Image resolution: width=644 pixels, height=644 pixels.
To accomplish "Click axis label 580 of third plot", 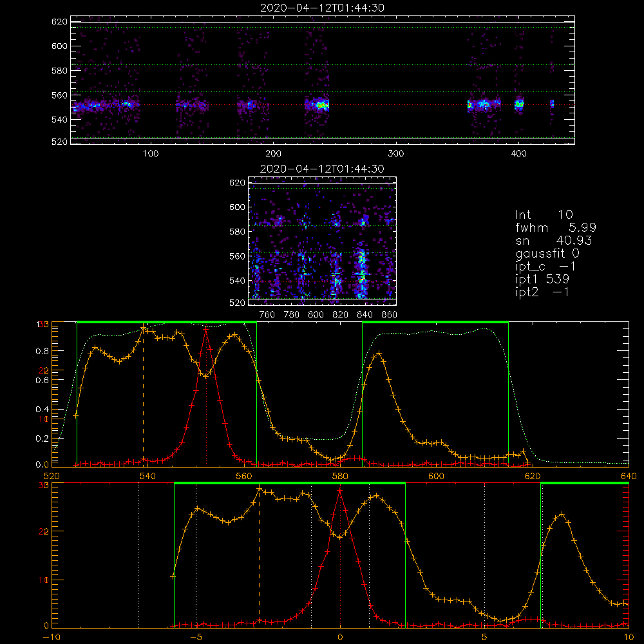I will pos(340,476).
